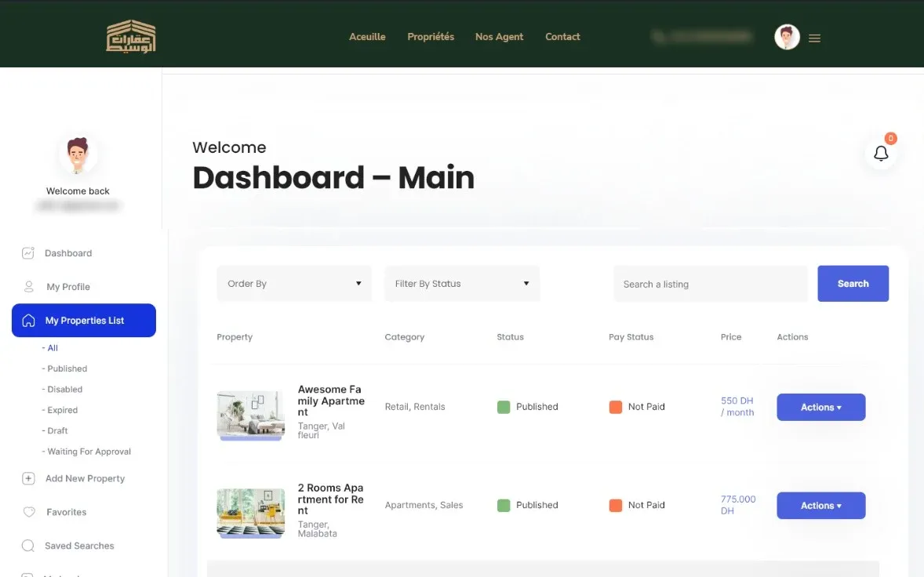
Task: Click the heart icon beside Favorites
Action: point(29,512)
